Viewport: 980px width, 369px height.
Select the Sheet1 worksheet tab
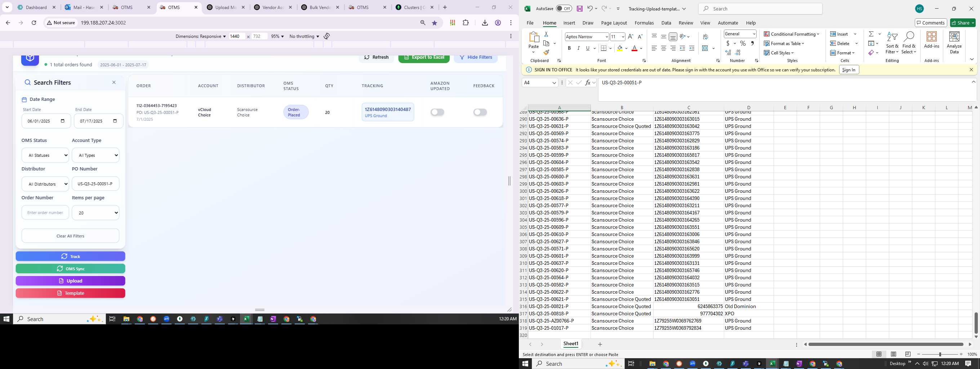click(571, 344)
